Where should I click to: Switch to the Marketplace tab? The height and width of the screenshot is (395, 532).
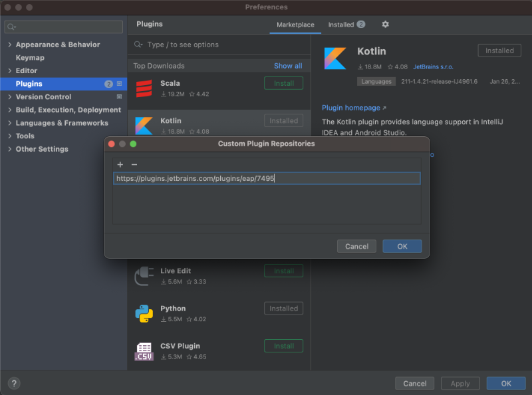[x=295, y=25]
